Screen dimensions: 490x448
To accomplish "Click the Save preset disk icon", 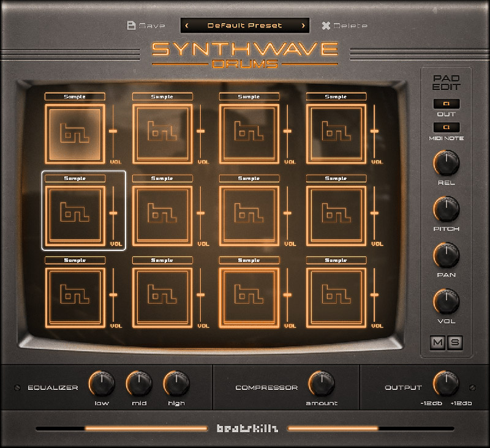I will (131, 25).
